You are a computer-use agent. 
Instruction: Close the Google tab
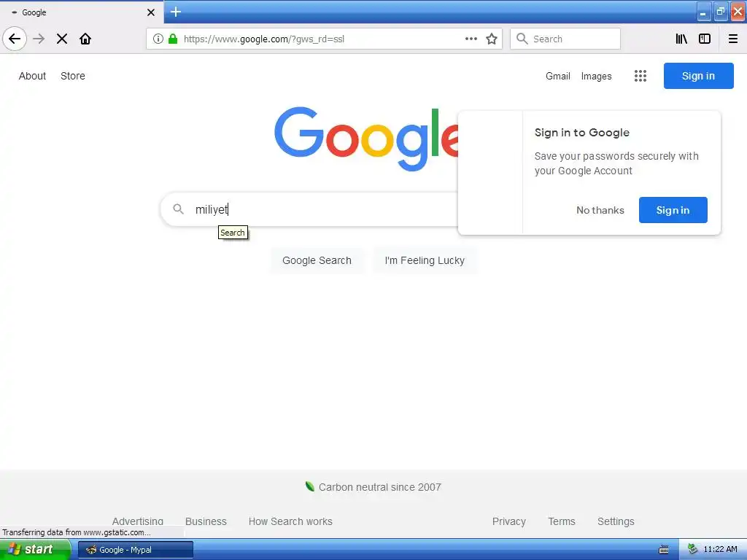[151, 12]
